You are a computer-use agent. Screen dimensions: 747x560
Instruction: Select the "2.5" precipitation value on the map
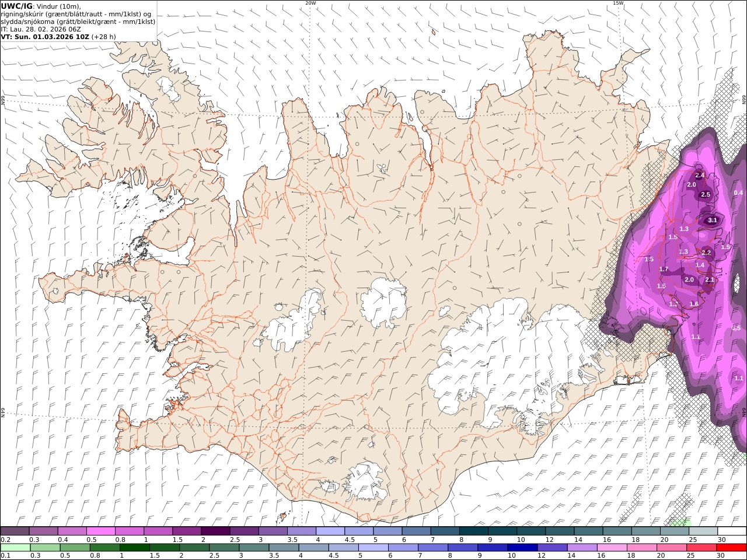pos(705,195)
